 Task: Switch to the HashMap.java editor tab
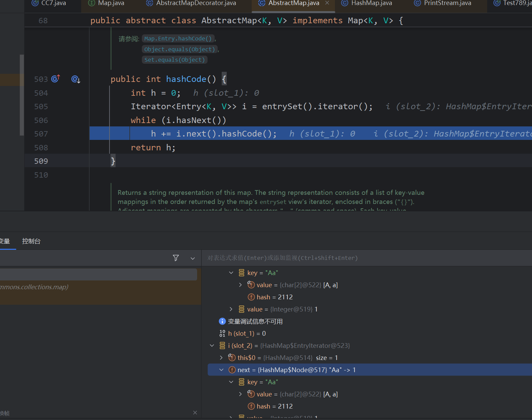point(371,3)
